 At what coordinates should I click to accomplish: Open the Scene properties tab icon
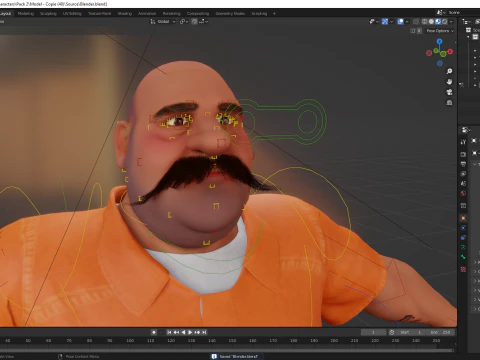coord(463,183)
